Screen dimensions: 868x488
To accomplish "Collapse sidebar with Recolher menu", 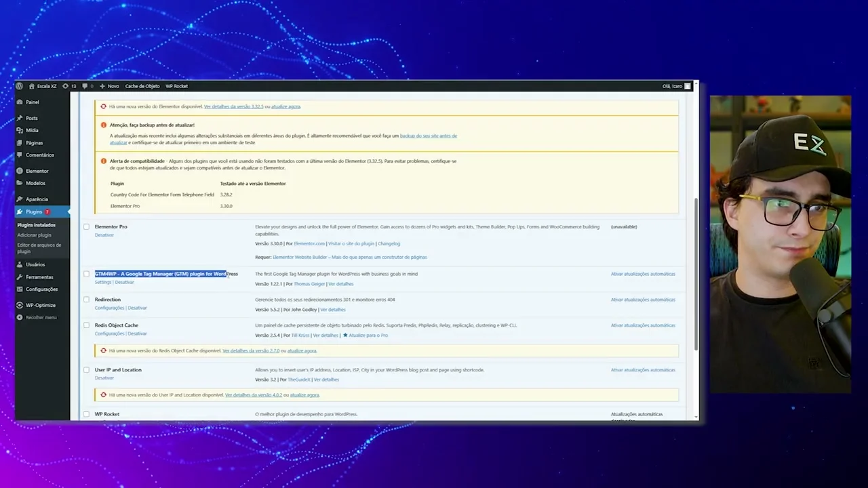I will [37, 317].
